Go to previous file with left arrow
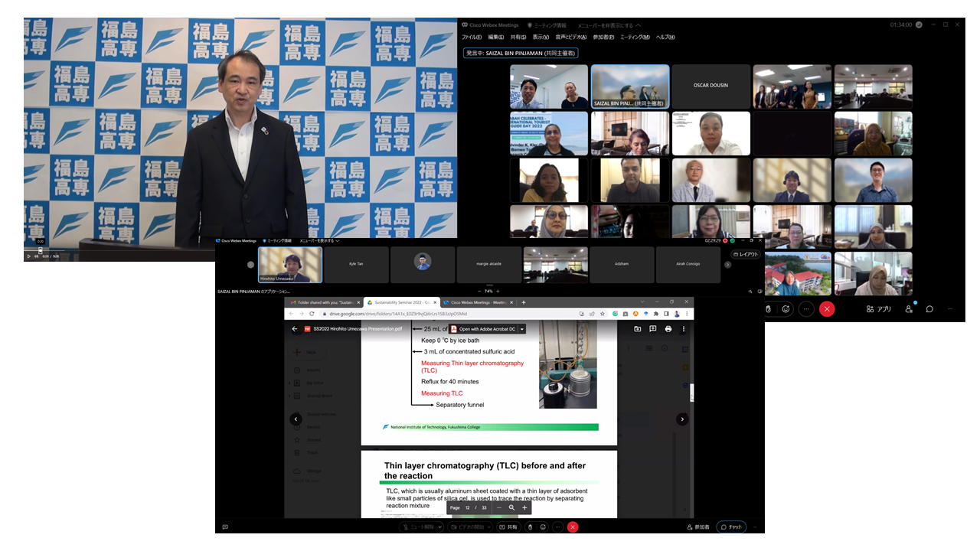The height and width of the screenshot is (551, 980). coord(296,419)
